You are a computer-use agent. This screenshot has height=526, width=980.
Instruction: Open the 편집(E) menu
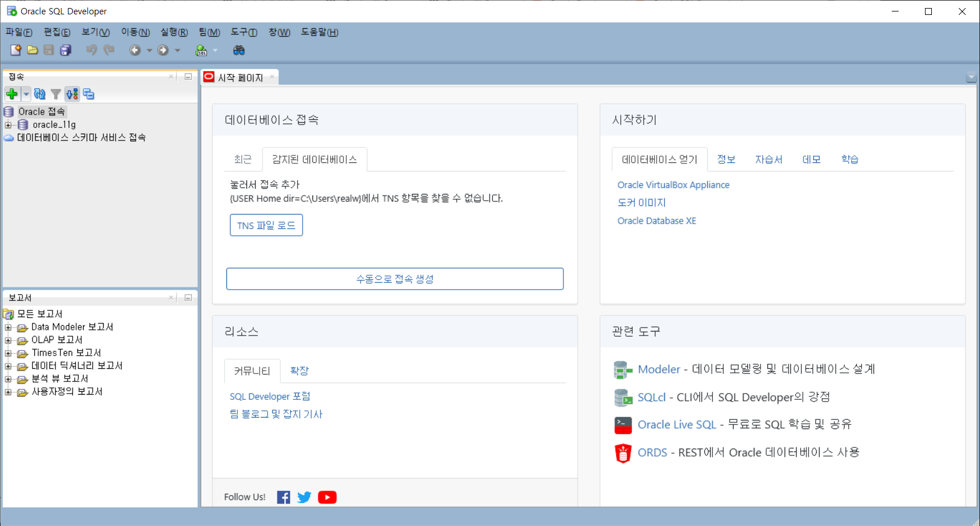[57, 32]
